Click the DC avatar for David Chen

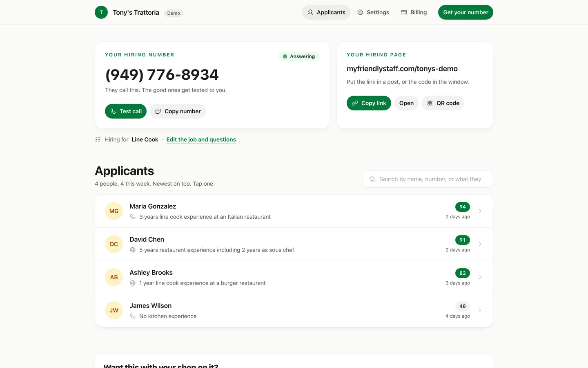point(114,244)
